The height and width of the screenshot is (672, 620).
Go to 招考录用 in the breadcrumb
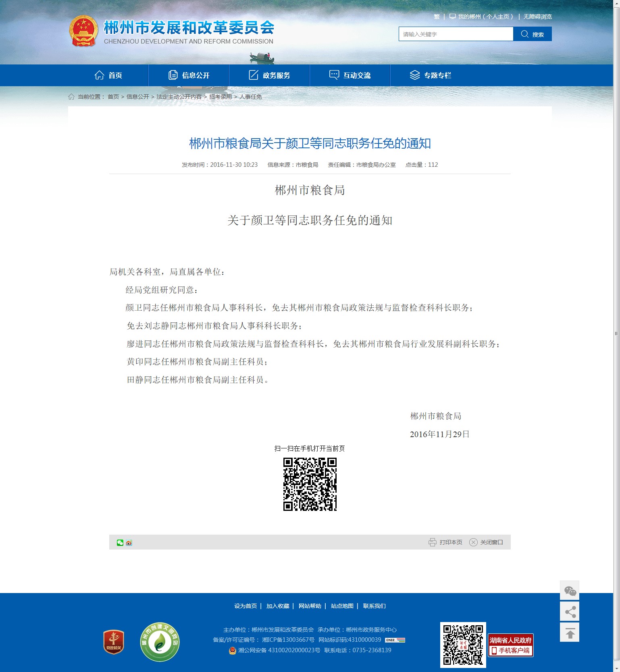(221, 97)
